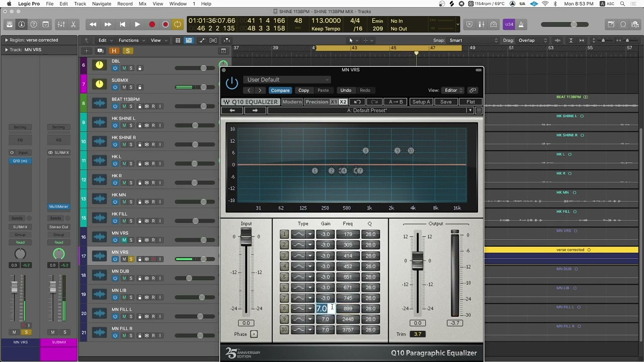The height and width of the screenshot is (362, 644).
Task: Click the A to B copy button
Action: pyautogui.click(x=395, y=102)
